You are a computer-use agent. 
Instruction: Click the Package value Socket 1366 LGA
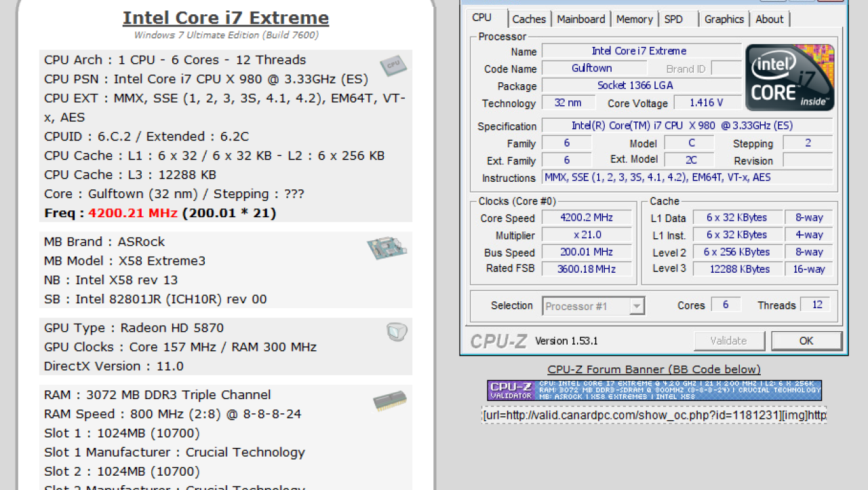(x=642, y=85)
